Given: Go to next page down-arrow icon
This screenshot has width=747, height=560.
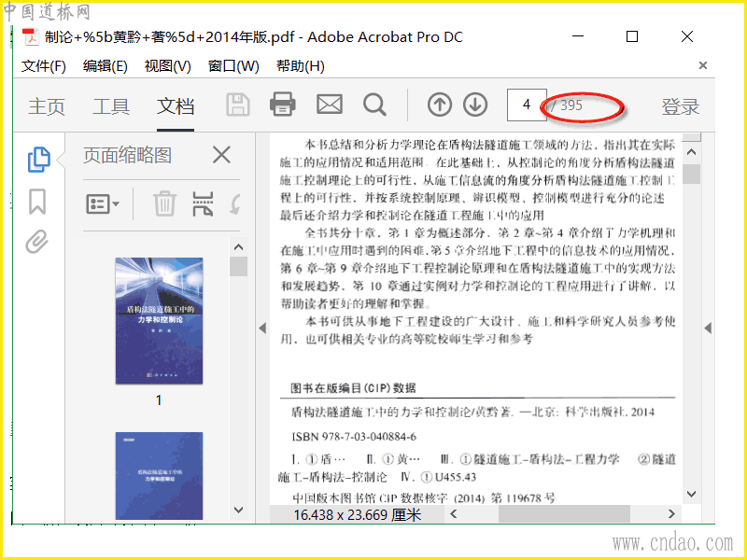Looking at the screenshot, I should pyautogui.click(x=475, y=105).
